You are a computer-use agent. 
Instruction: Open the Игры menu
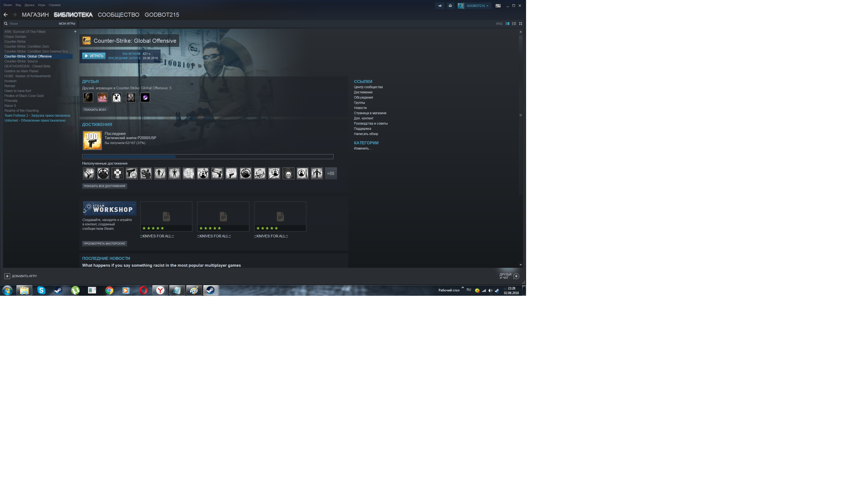click(41, 5)
